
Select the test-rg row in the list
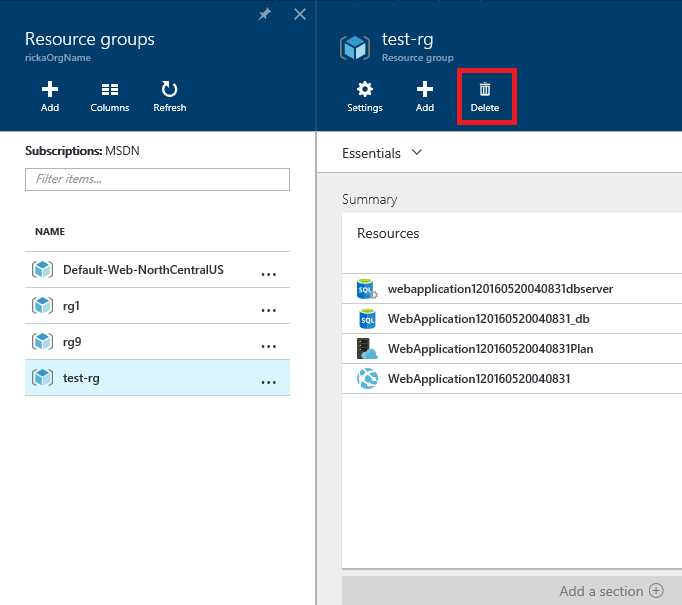point(157,378)
